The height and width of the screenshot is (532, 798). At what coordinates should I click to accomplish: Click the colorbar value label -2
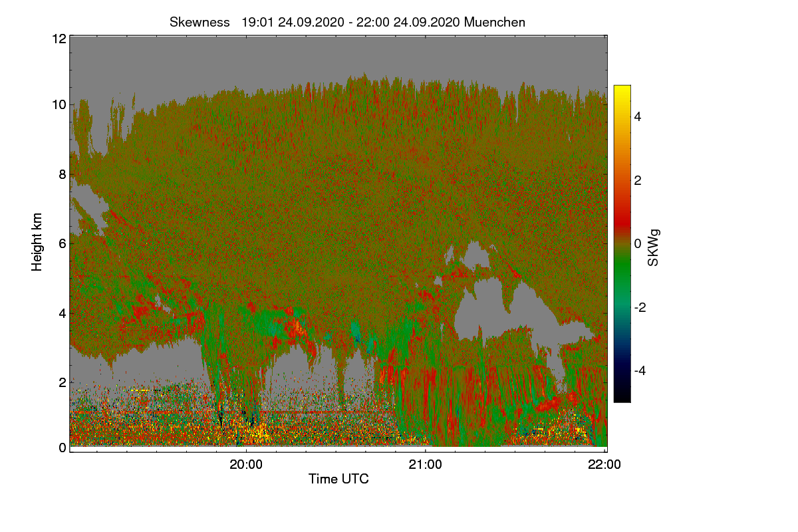[x=640, y=307]
